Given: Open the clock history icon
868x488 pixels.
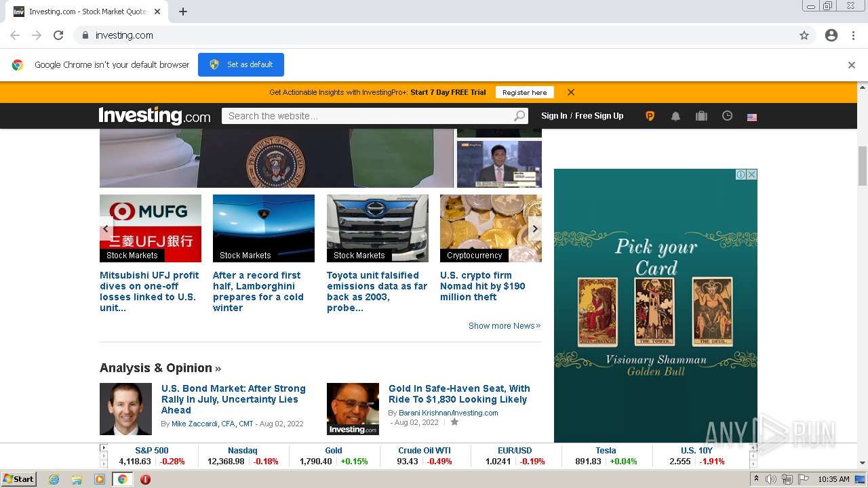Looking at the screenshot, I should (x=727, y=116).
